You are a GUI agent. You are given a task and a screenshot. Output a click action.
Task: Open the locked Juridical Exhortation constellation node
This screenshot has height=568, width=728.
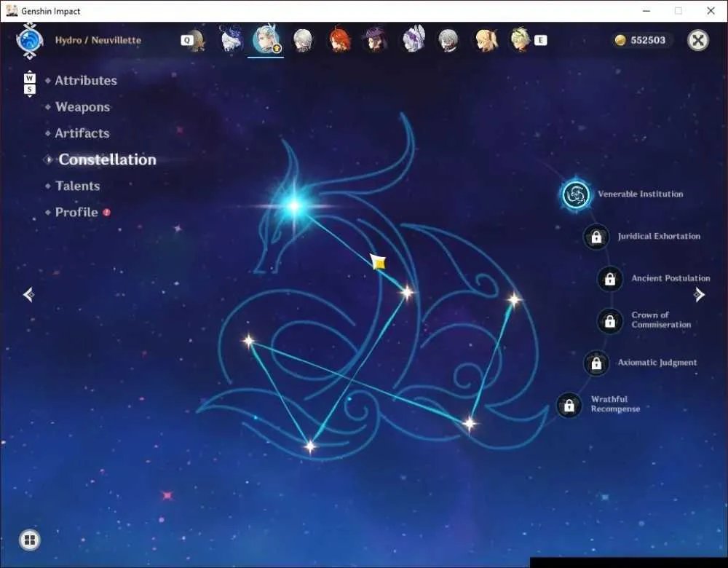tap(596, 237)
